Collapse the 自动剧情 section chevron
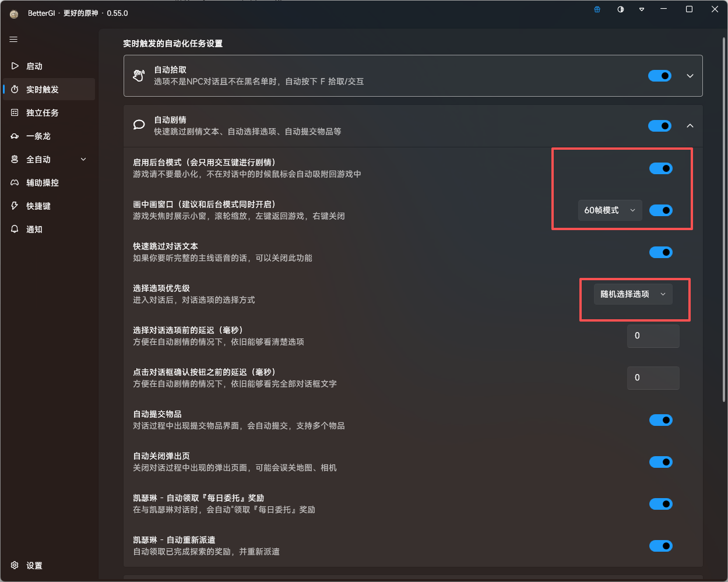This screenshot has width=728, height=582. 690,126
